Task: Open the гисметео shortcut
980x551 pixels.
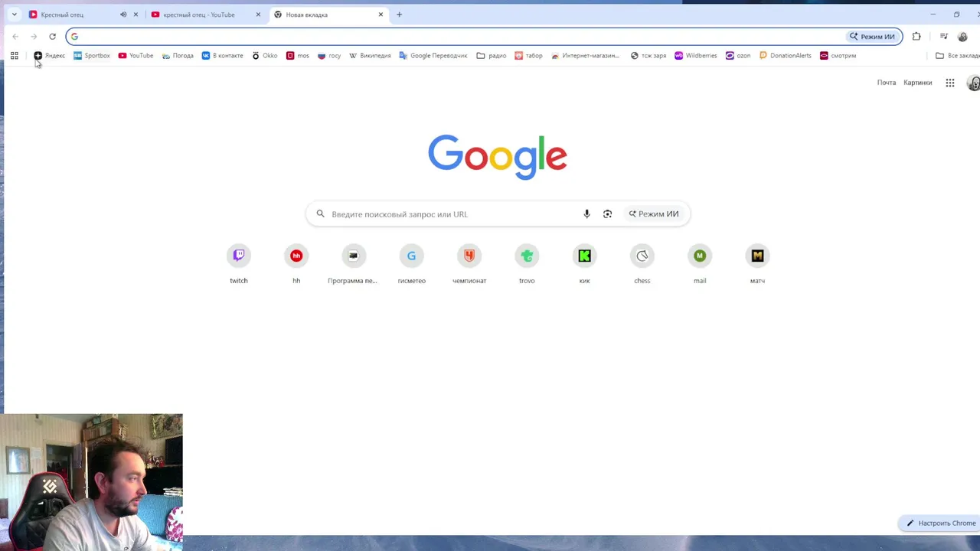Action: click(412, 263)
